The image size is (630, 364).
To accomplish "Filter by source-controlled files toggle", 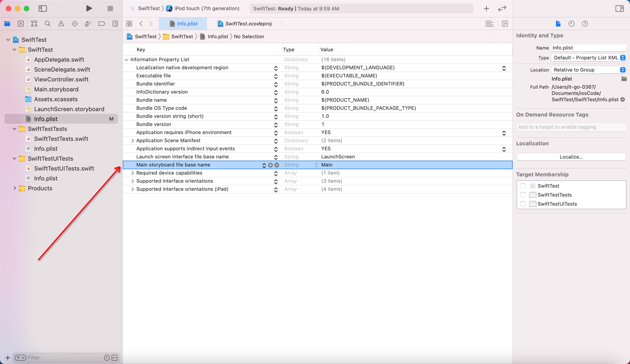I will point(115,358).
